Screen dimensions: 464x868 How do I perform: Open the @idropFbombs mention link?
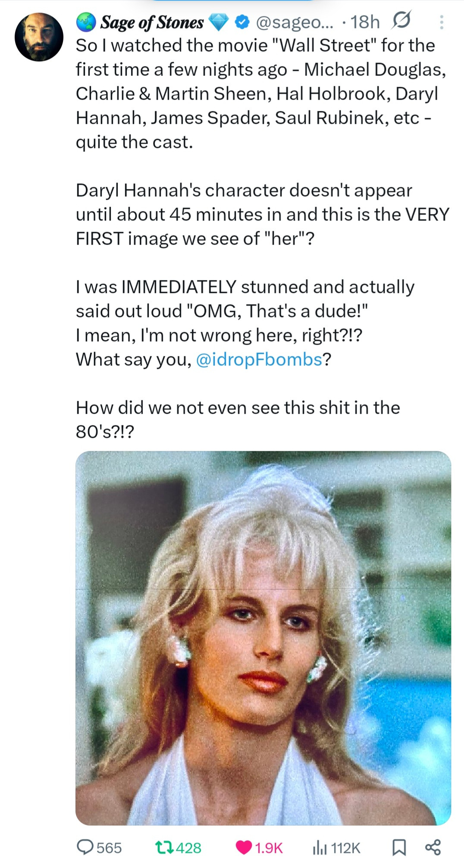tap(259, 359)
